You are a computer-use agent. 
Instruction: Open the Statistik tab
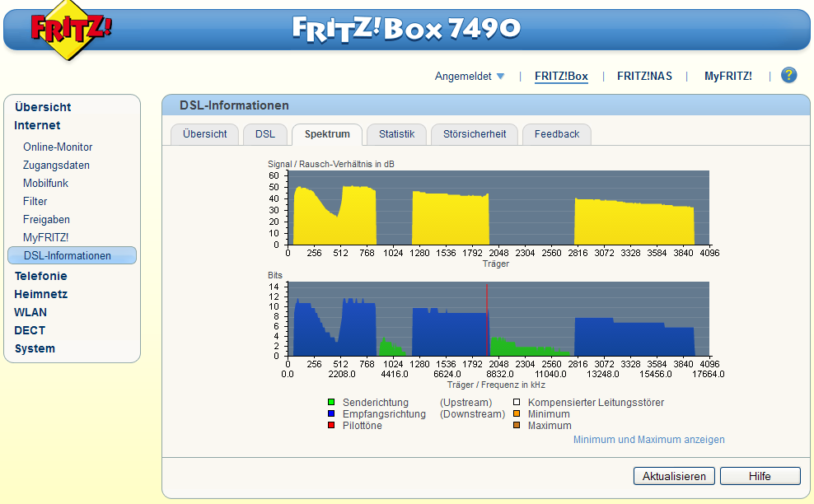tap(396, 134)
